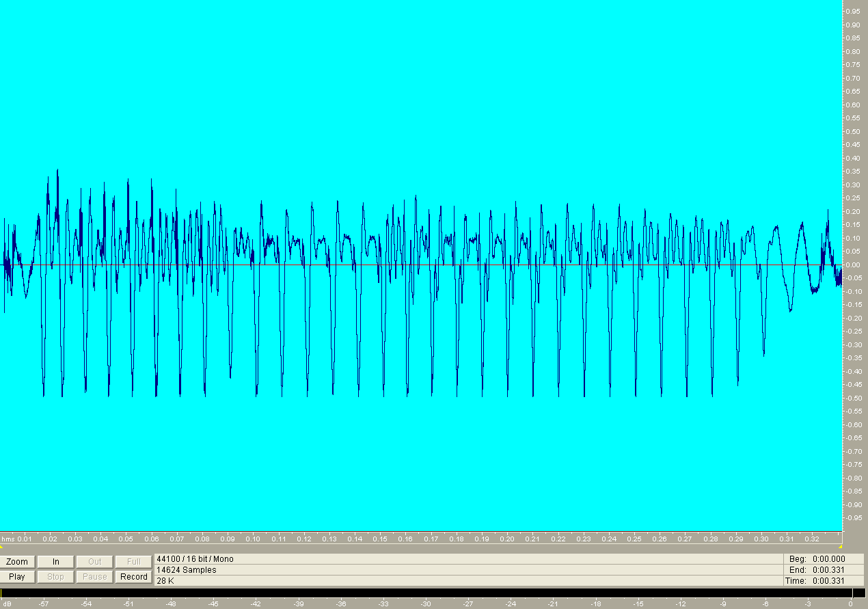Begin recording with the Record button

point(134,576)
